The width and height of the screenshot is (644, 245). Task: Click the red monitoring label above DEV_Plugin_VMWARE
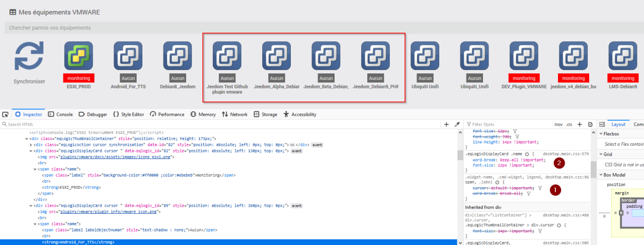coord(524,78)
